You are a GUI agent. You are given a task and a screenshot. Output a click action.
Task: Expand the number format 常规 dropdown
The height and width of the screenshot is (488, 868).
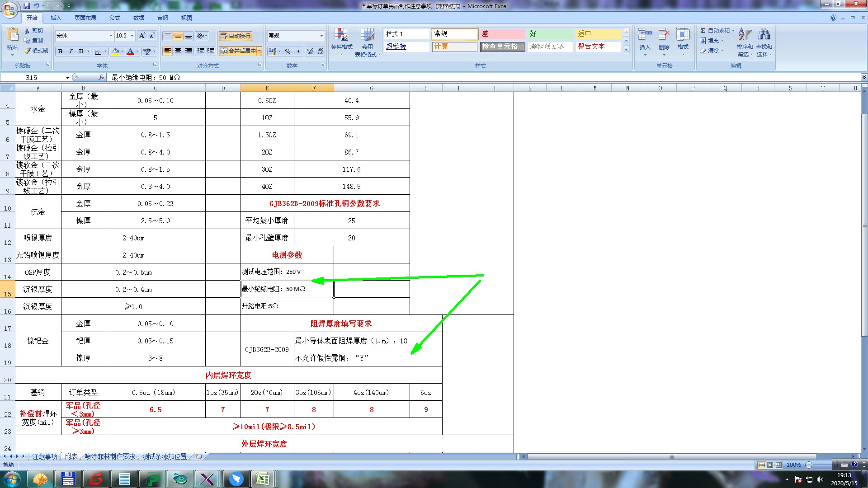click(x=321, y=36)
